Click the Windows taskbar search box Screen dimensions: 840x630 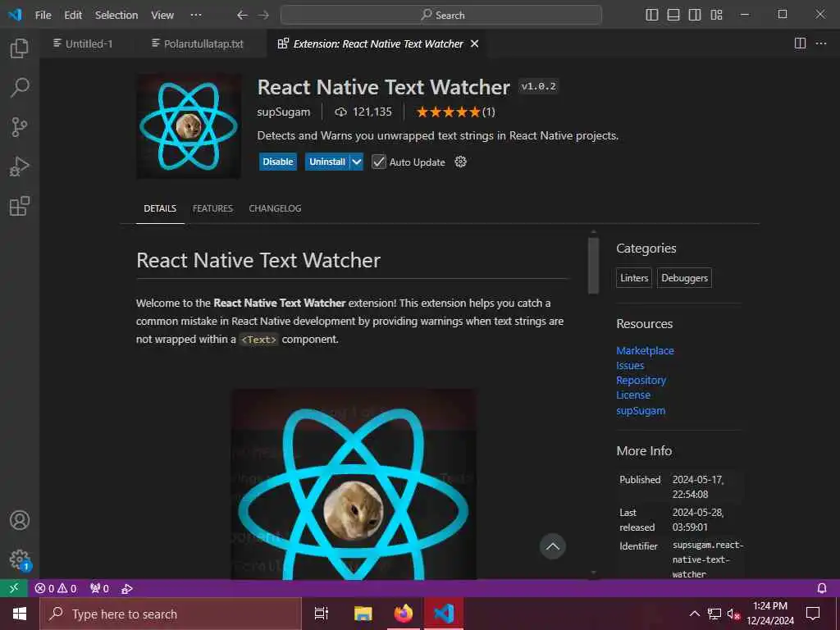click(x=171, y=614)
